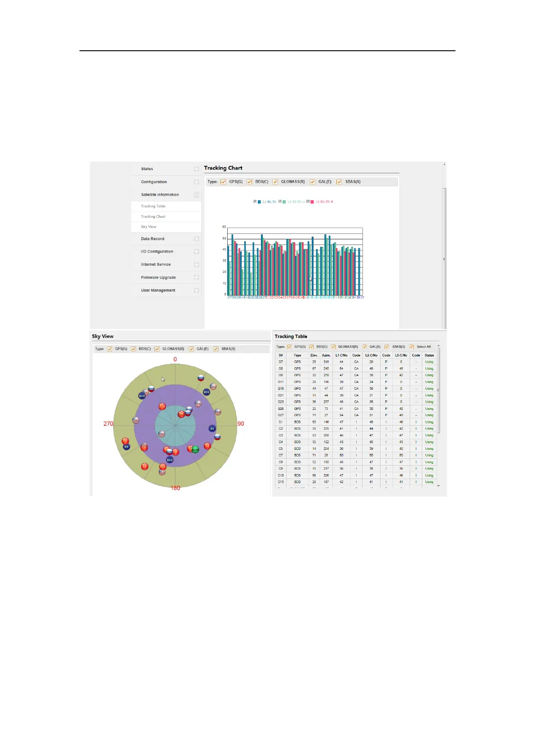The height and width of the screenshot is (756, 535).
Task: Toggle GLONASS(R) in Tracking Table filter
Action: (333, 347)
